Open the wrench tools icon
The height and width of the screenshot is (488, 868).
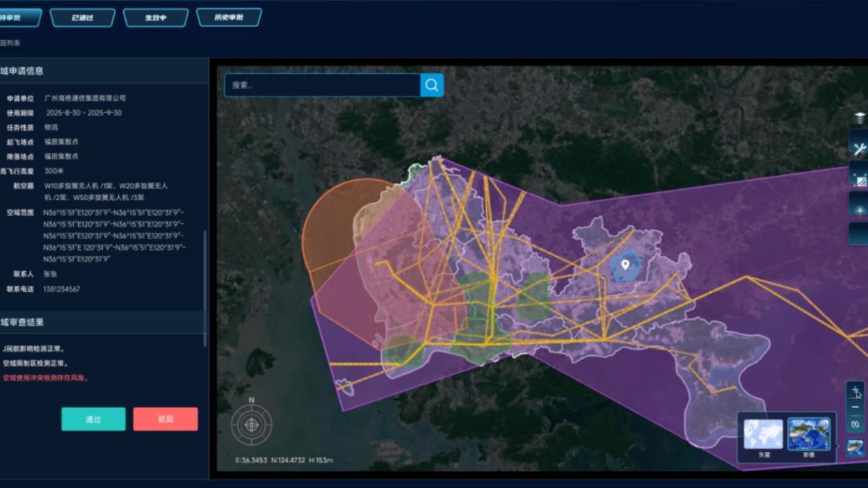coord(859,148)
